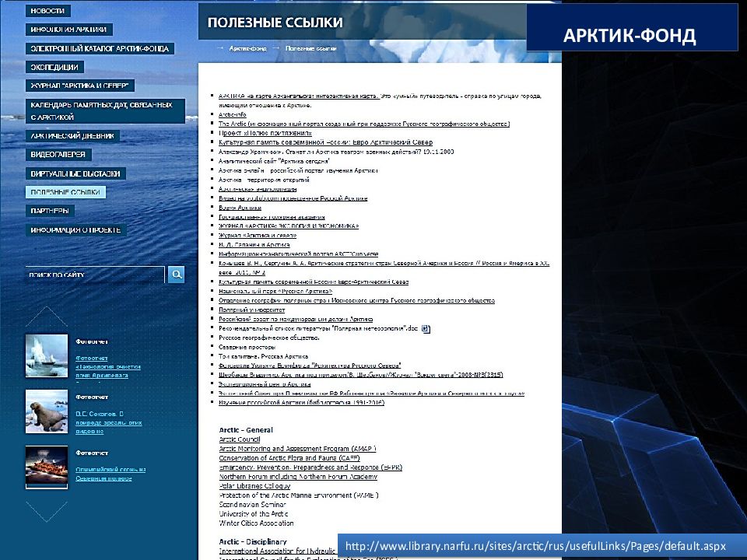Open the ЖУРНАЛ «АРКТИКА: ЭКОЛОГИЯ И ЭКОНОМИКА» link

pos(289,226)
